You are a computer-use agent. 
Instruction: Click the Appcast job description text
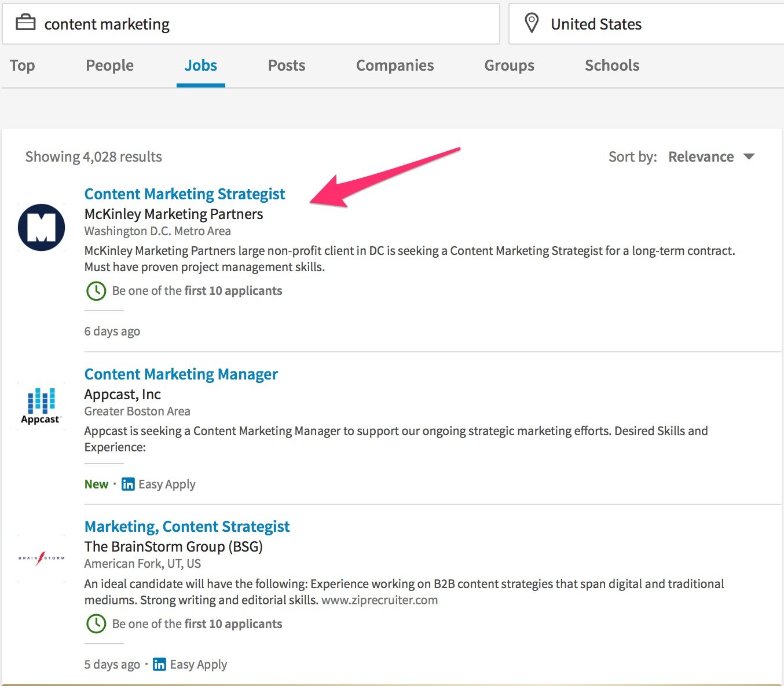[396, 439]
